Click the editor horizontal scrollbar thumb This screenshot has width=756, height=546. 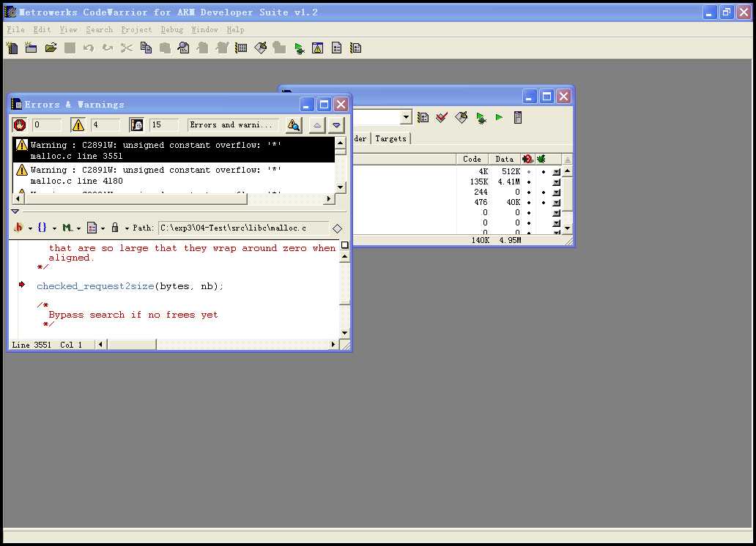click(x=132, y=345)
